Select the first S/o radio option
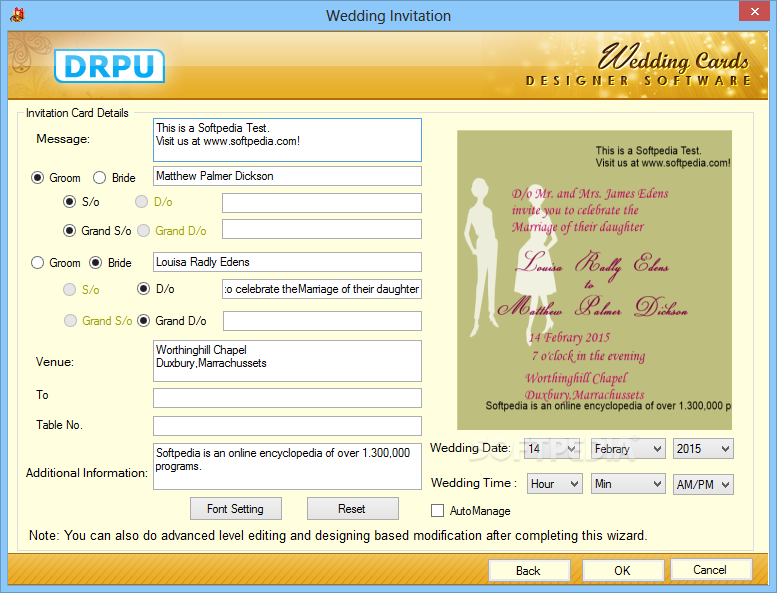Viewport: 777px width, 593px height. click(x=69, y=202)
